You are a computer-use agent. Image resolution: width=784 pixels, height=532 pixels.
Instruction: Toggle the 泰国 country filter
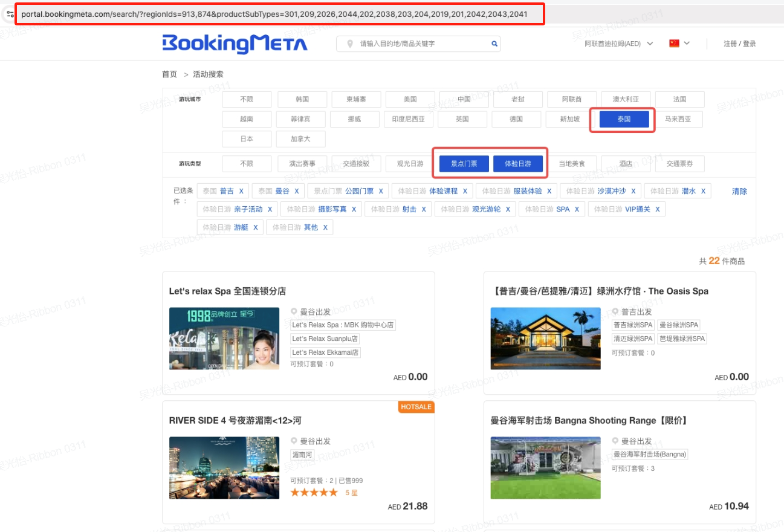(x=624, y=119)
